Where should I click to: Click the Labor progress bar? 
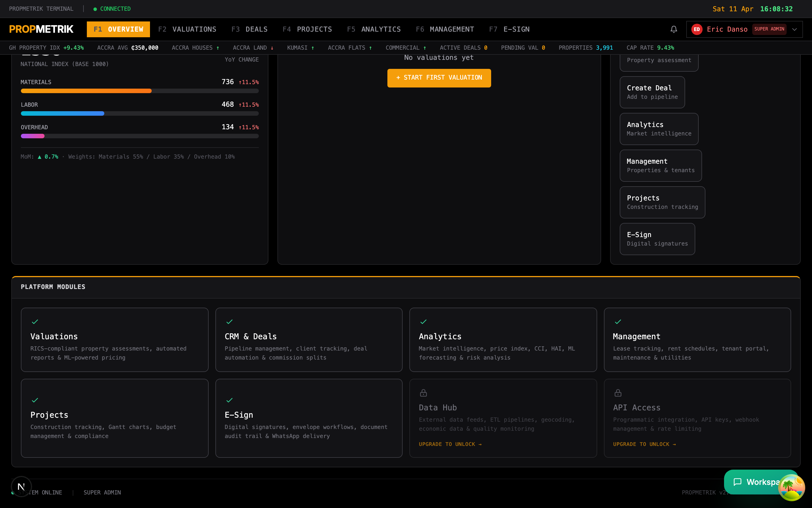coord(140,113)
